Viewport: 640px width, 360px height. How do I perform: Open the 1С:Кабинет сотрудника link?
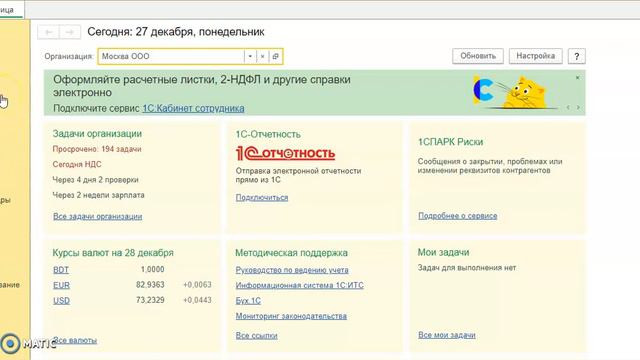click(193, 108)
